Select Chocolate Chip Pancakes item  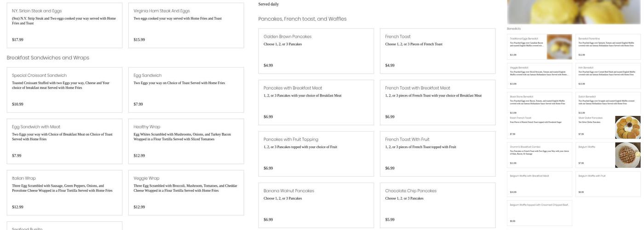[437, 205]
